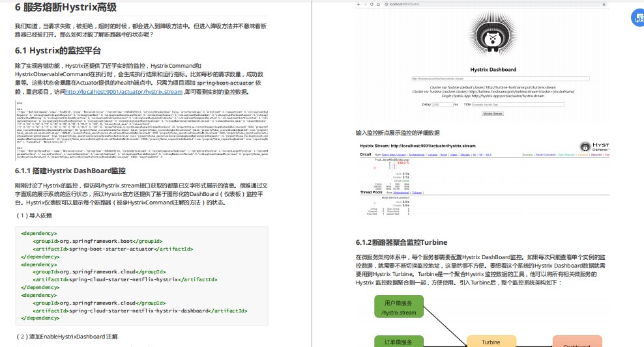The height and width of the screenshot is (347, 644).
Task: Click the Success legend label
Action: (527, 155)
